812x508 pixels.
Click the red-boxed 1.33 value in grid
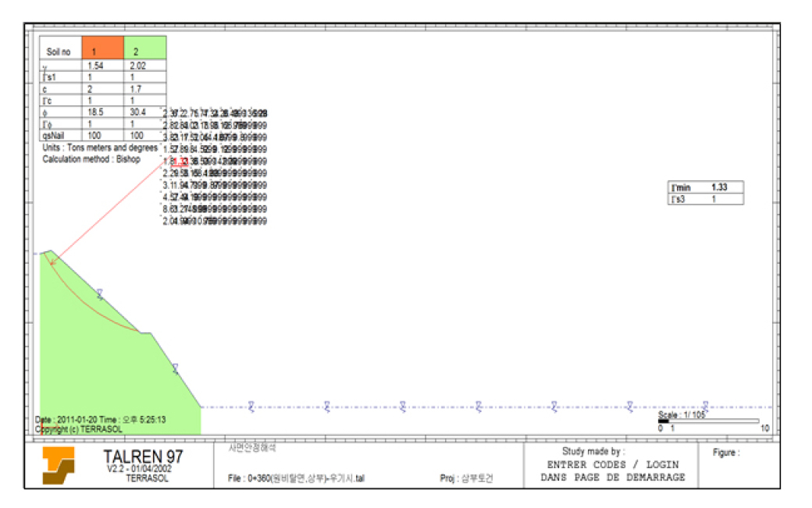coord(180,162)
